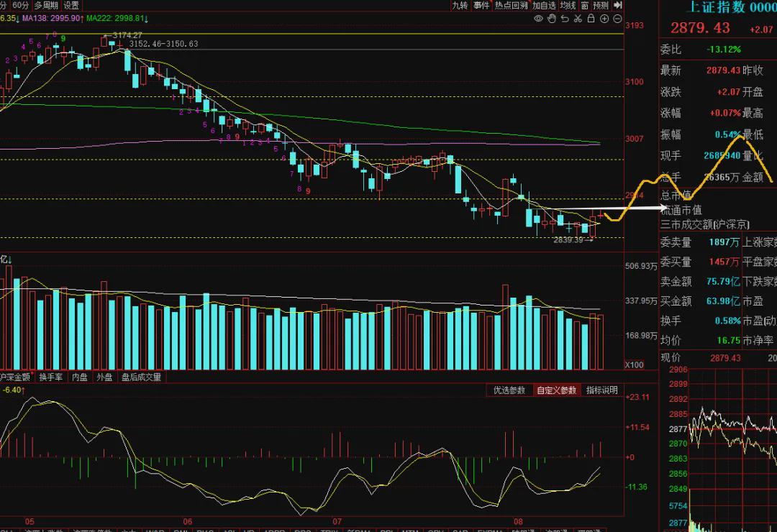
Task: Click the 涨幅 +0.07% value
Action: click(725, 113)
